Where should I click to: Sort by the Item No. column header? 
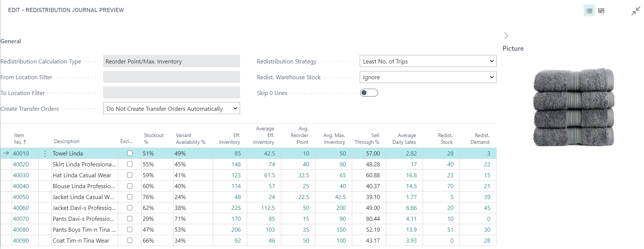[20, 139]
